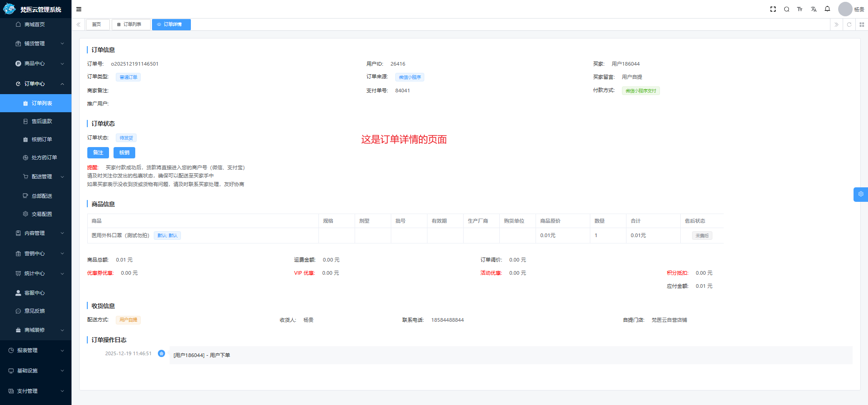Expand 商城装修 sidebar menu
This screenshot has height=405, width=868.
tap(36, 330)
